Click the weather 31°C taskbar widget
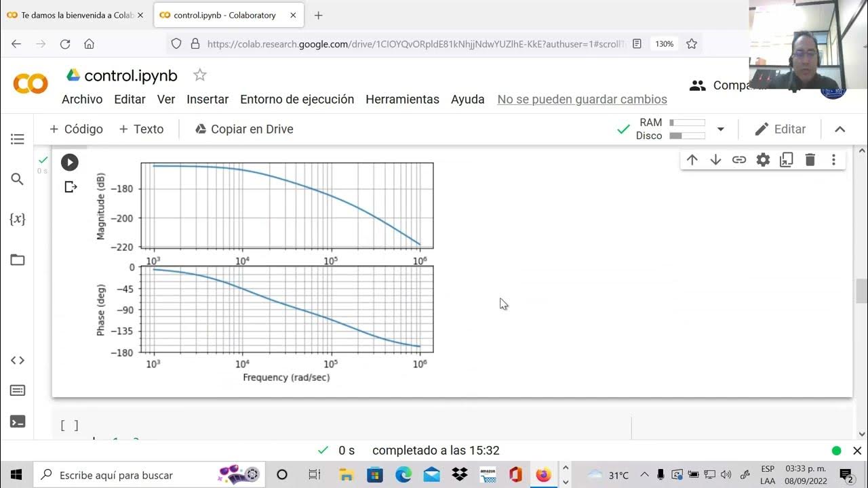 click(x=608, y=474)
